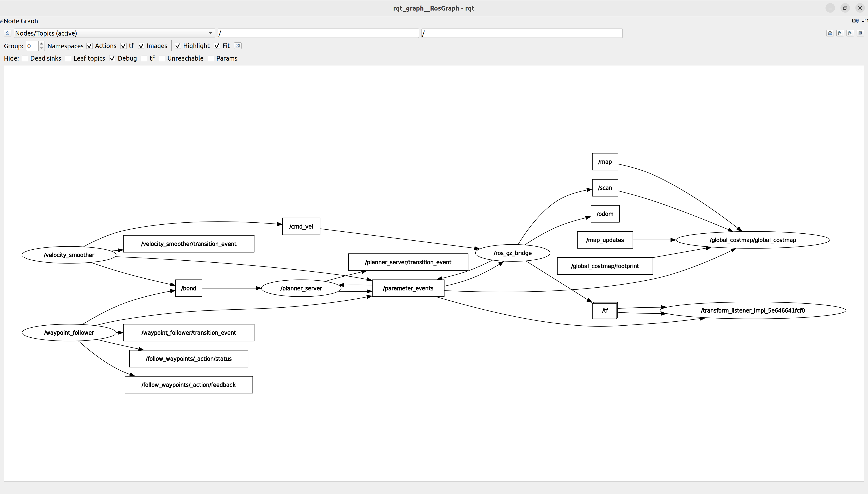Toggle the tf grouping checkbox beside Images

pyautogui.click(x=123, y=46)
